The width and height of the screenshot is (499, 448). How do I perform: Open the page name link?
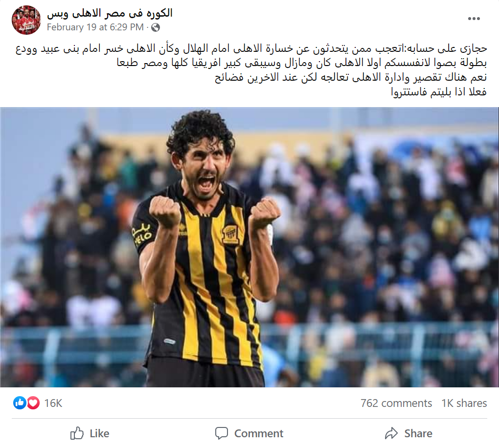coord(110,13)
